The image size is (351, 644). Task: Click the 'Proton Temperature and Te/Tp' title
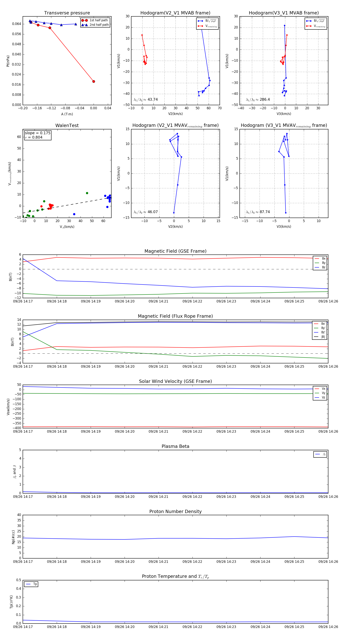(x=175, y=576)
